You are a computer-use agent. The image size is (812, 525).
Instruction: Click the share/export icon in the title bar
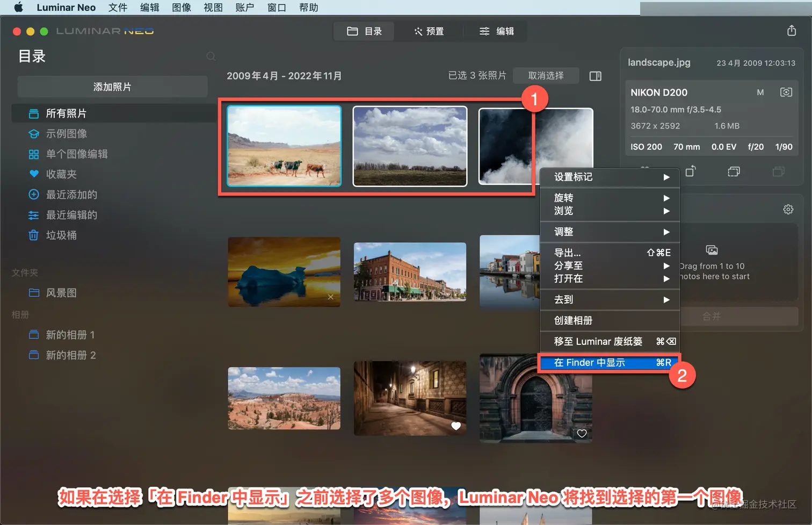pyautogui.click(x=792, y=31)
